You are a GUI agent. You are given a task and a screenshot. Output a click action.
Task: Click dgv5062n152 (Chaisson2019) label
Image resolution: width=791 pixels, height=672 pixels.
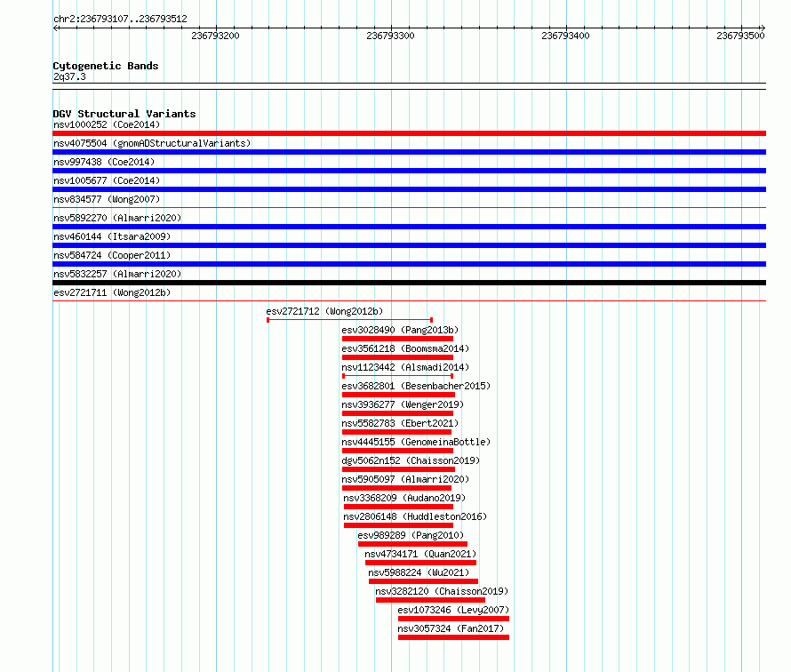[x=411, y=460]
